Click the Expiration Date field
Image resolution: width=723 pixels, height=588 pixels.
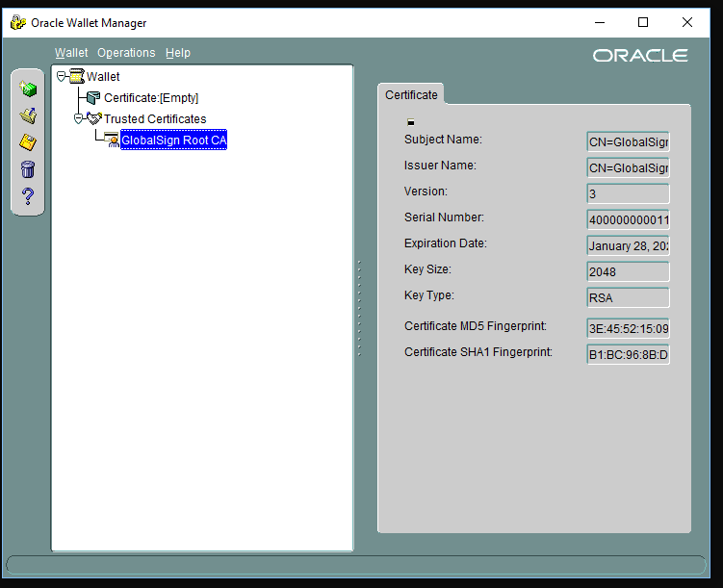628,245
